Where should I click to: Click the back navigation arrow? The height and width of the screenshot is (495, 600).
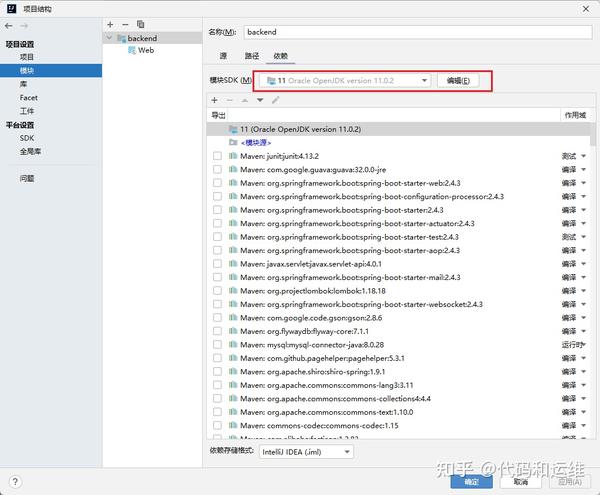[x=9, y=26]
